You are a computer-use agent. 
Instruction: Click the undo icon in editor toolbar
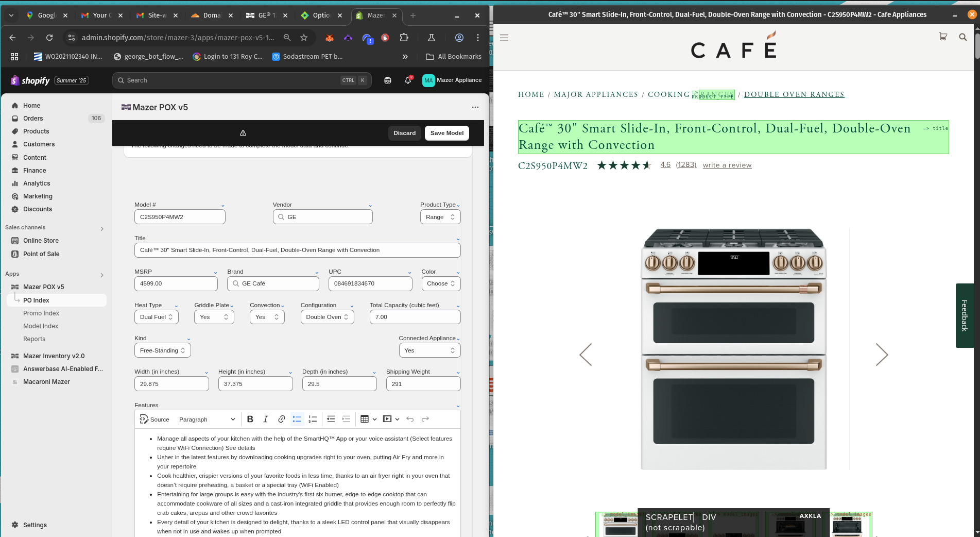click(x=410, y=419)
